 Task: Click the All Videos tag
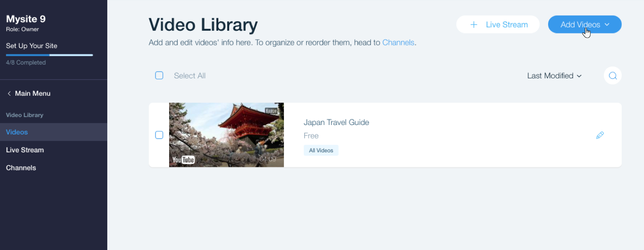pyautogui.click(x=321, y=150)
